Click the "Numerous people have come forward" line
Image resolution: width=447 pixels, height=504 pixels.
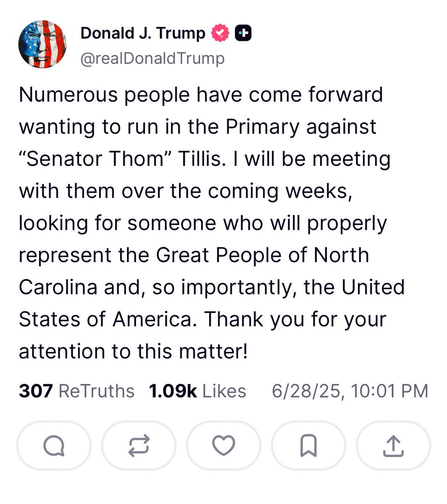coord(201,94)
